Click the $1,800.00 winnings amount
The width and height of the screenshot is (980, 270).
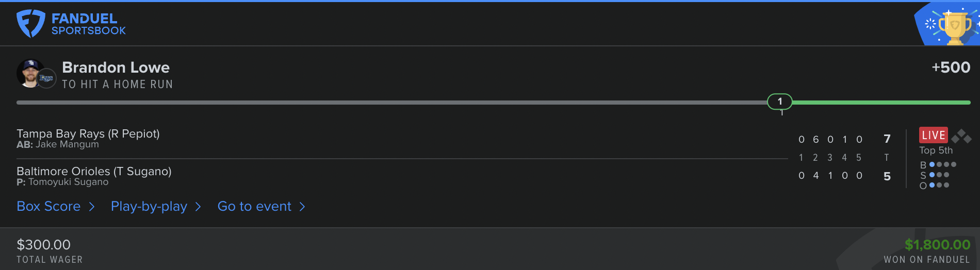tap(938, 245)
